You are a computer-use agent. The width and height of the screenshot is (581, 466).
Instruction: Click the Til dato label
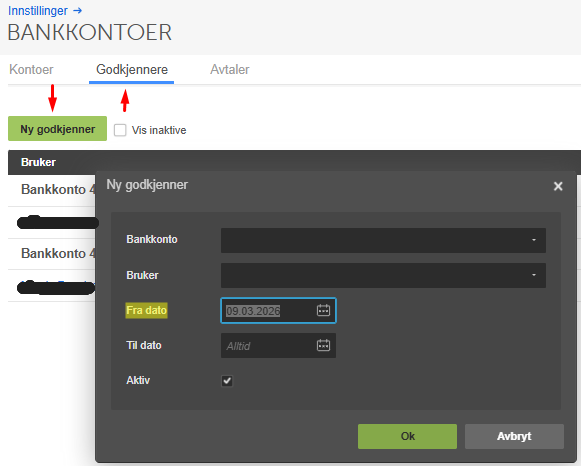144,345
